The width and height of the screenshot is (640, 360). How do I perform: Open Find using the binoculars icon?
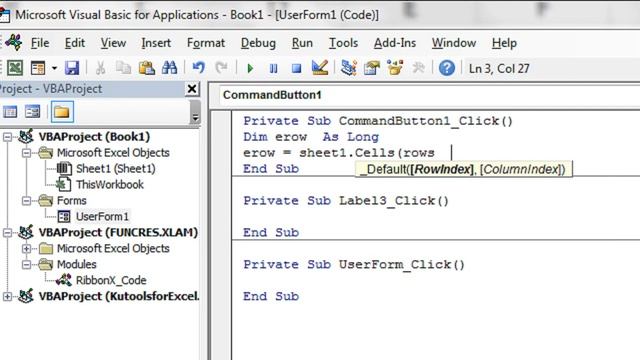[169, 68]
